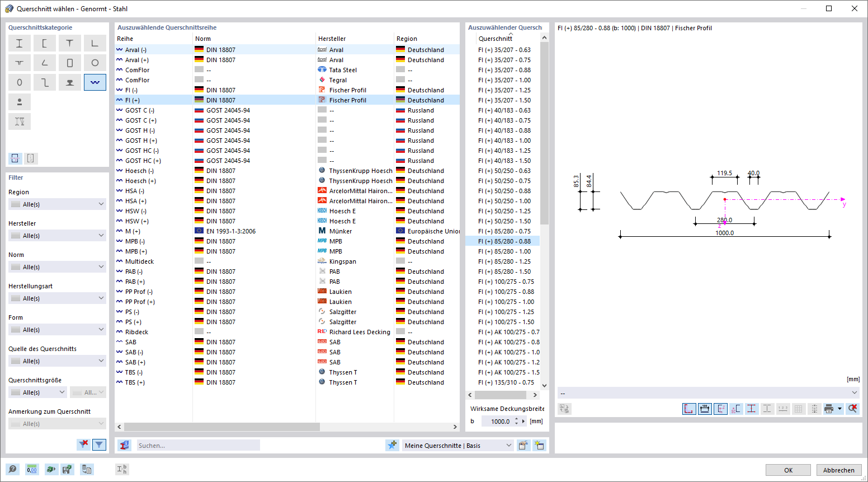Click the Deckungsbreite b value field
The width and height of the screenshot is (868, 482).
(x=497, y=422)
